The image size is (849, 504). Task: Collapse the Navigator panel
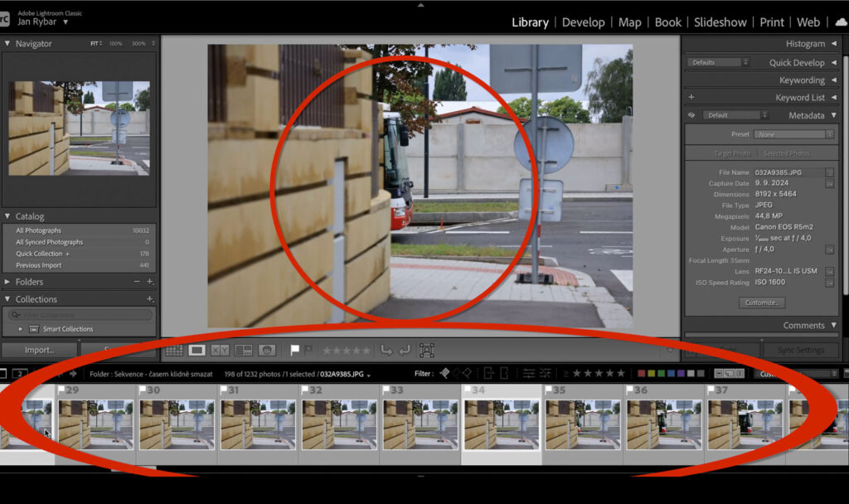[7, 44]
